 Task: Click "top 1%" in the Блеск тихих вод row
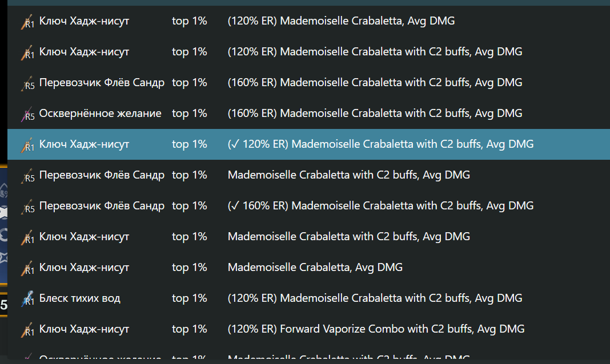[x=189, y=298]
